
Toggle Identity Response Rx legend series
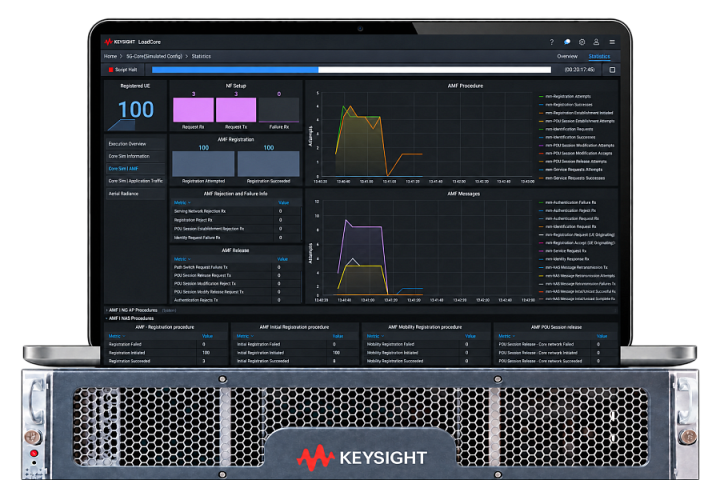[x=564, y=259]
